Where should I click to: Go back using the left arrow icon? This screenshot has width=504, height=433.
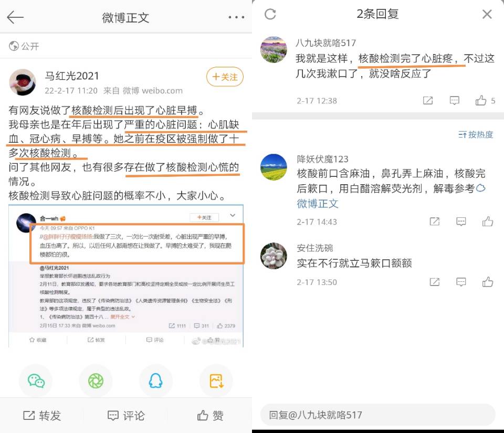pyautogui.click(x=15, y=17)
